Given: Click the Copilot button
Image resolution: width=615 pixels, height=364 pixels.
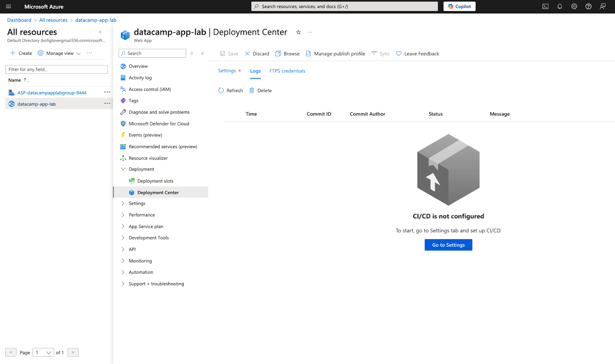Looking at the screenshot, I should tap(459, 7).
